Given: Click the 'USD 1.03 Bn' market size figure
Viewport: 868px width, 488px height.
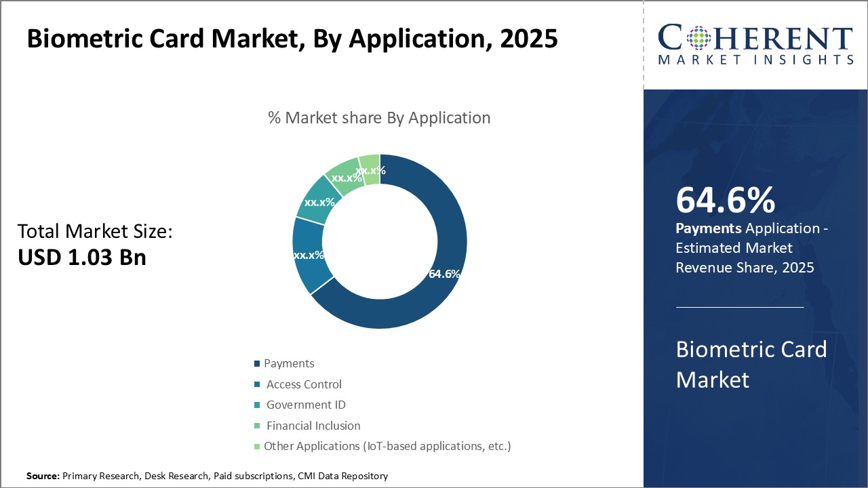Looking at the screenshot, I should point(81,258).
